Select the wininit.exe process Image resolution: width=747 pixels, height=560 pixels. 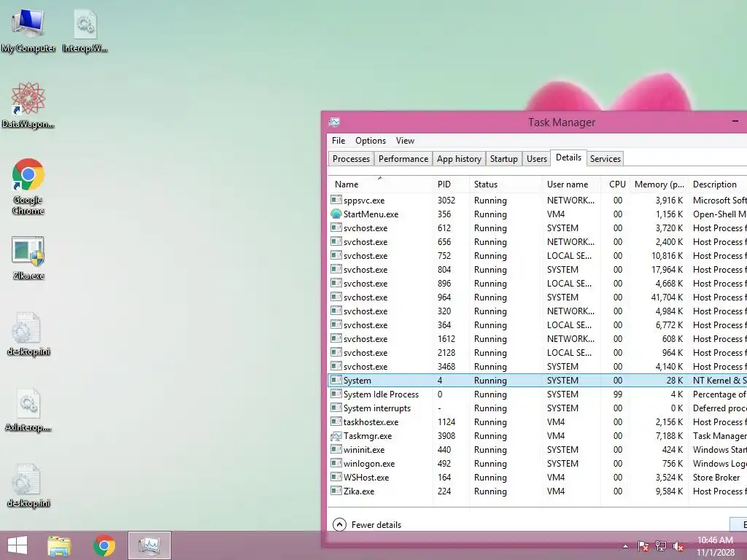[x=538, y=449]
